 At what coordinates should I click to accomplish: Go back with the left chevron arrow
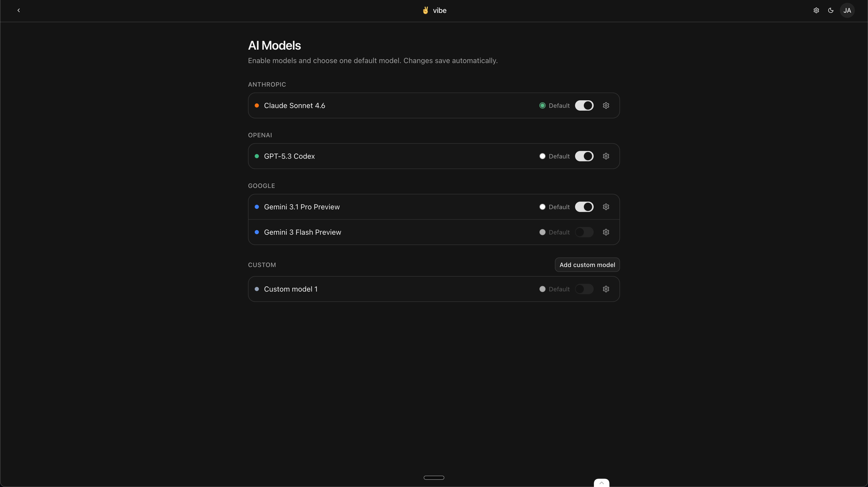click(x=19, y=10)
